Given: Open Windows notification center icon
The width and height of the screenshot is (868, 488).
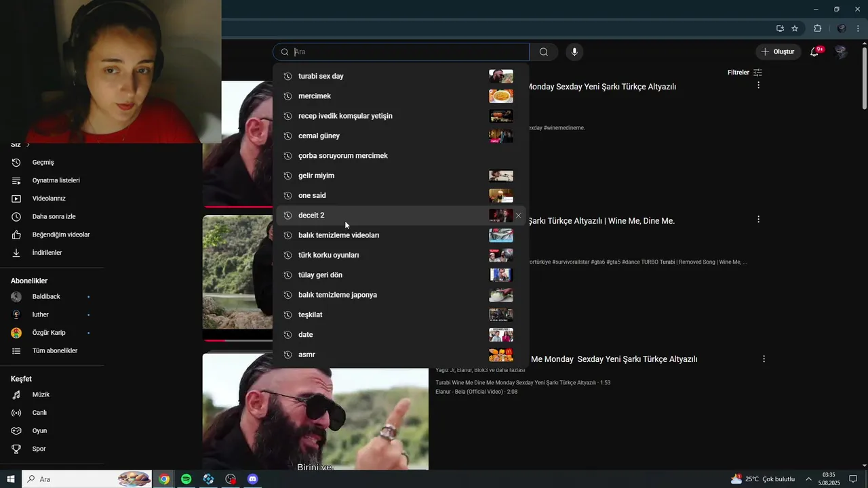Looking at the screenshot, I should tap(854, 479).
